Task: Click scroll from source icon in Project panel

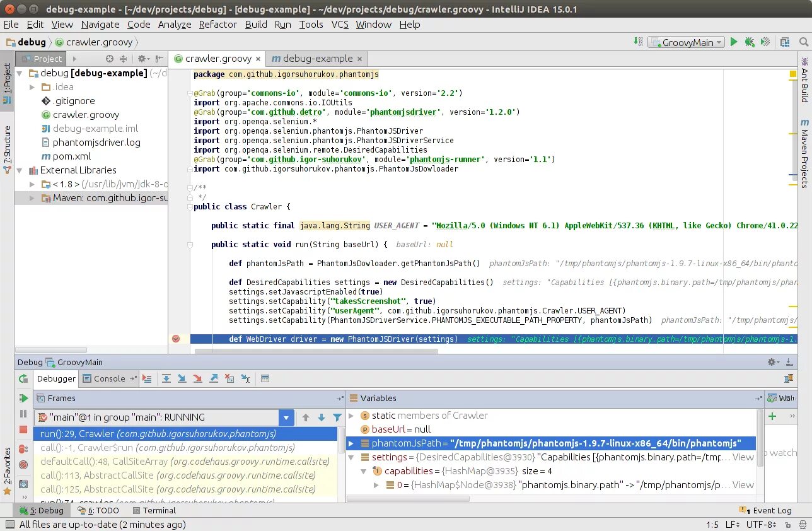Action: (110, 59)
